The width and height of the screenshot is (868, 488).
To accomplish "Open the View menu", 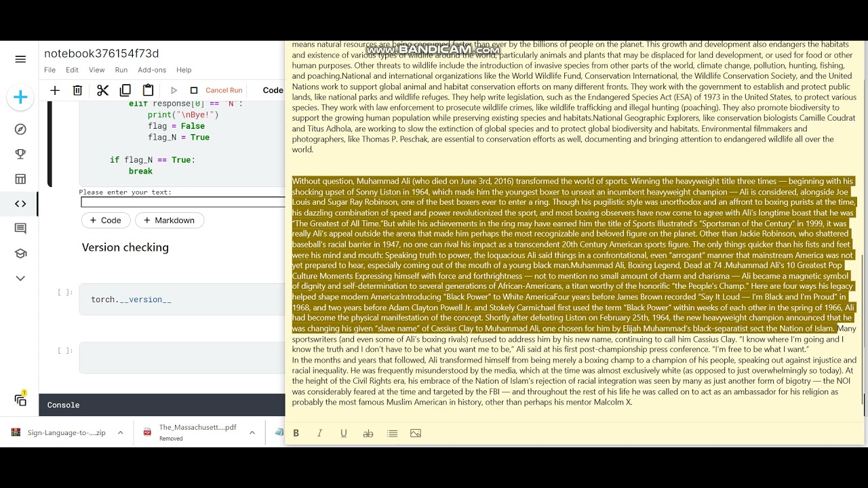I will click(97, 70).
